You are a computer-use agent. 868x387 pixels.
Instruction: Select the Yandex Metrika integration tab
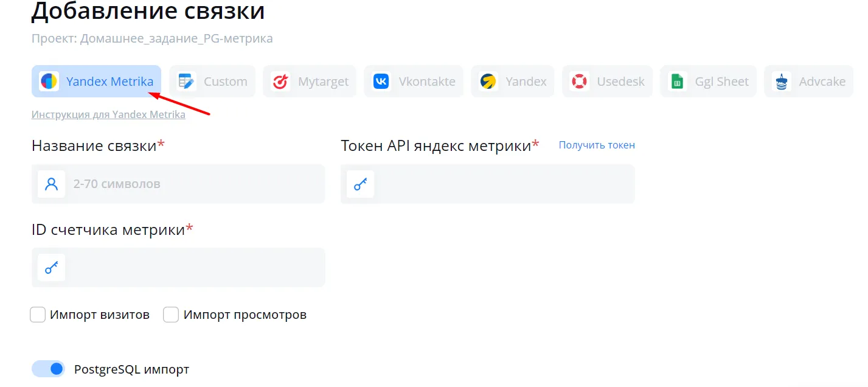tap(96, 81)
